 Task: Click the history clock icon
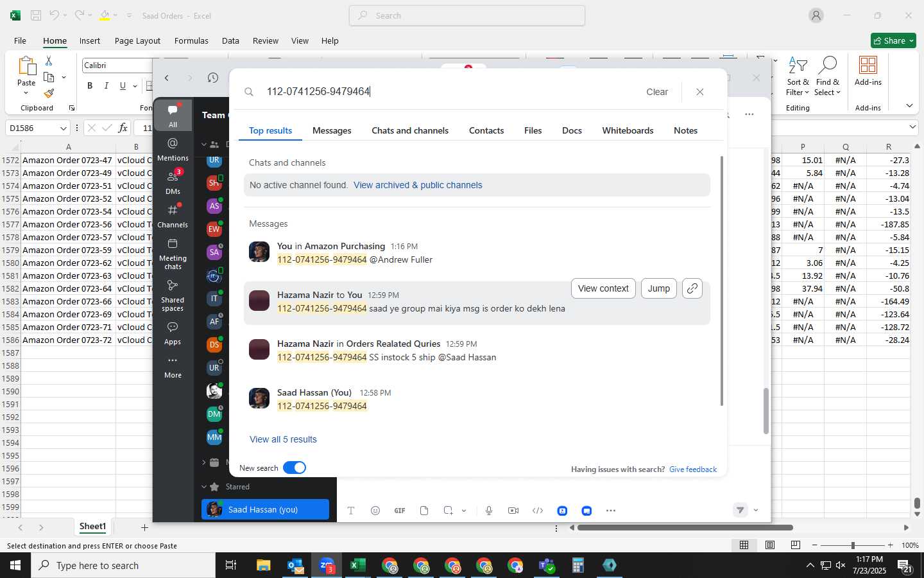tap(213, 78)
